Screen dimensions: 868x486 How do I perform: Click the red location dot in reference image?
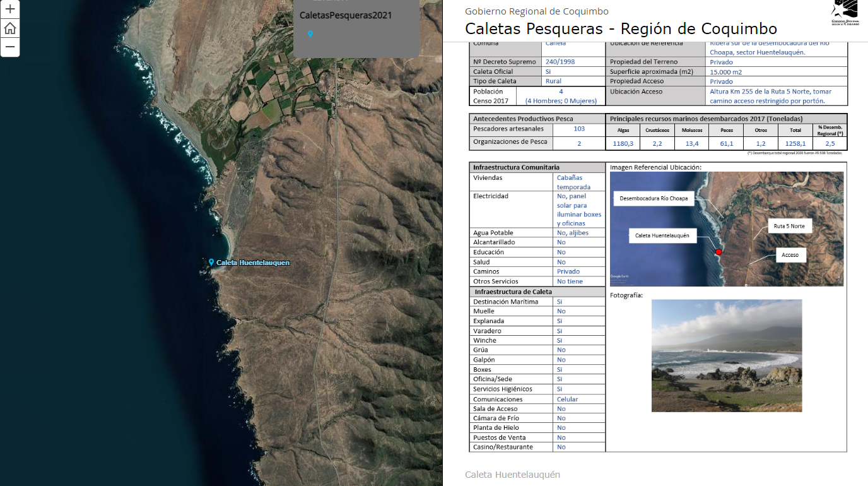(718, 252)
